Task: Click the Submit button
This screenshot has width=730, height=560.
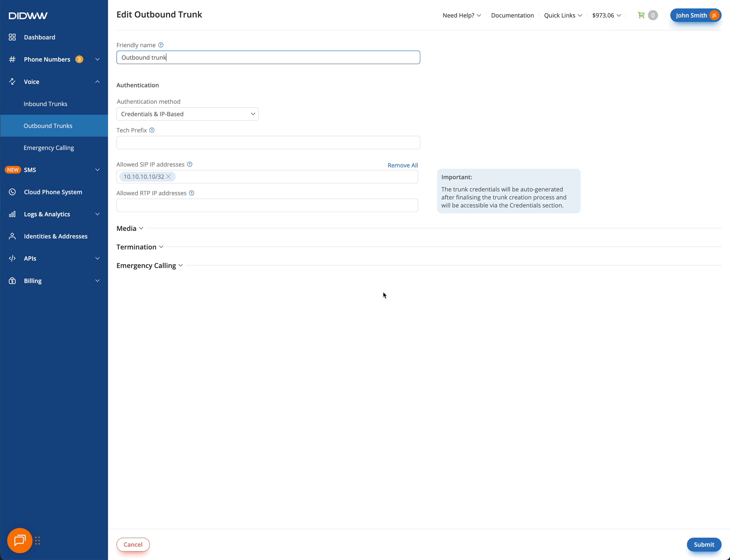Action: coord(703,544)
